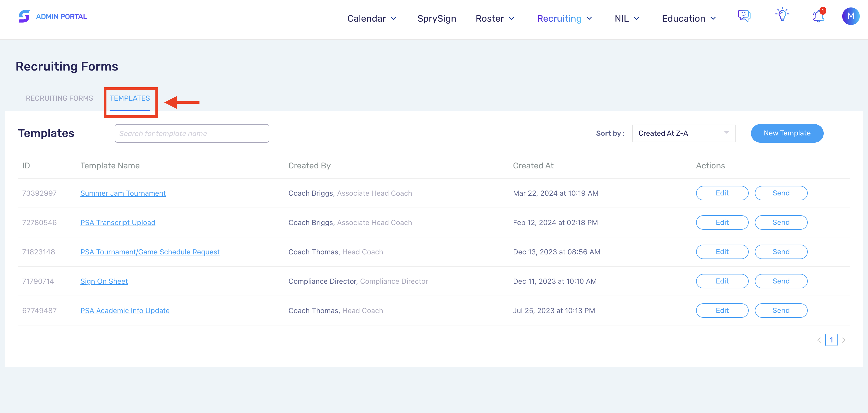868x413 pixels.
Task: Click the ID 72780546 cell
Action: coord(39,222)
